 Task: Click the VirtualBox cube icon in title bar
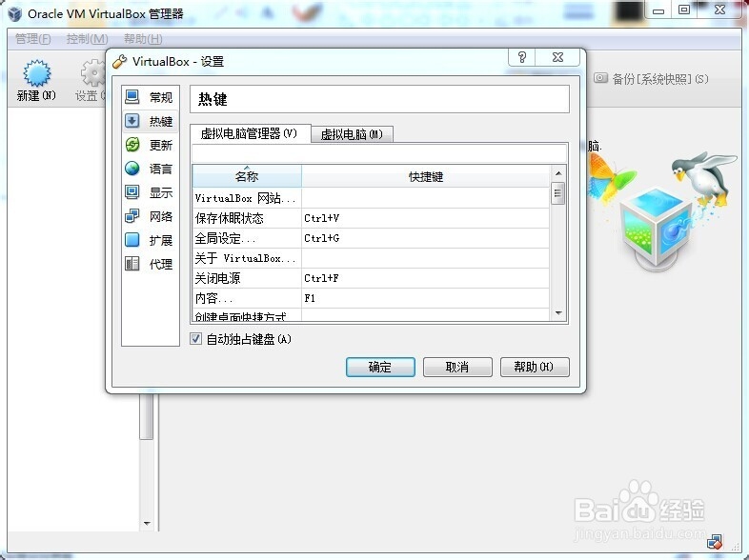[x=15, y=13]
